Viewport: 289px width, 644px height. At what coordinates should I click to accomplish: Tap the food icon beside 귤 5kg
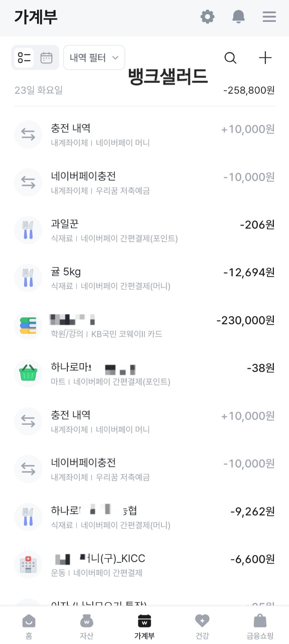28,278
